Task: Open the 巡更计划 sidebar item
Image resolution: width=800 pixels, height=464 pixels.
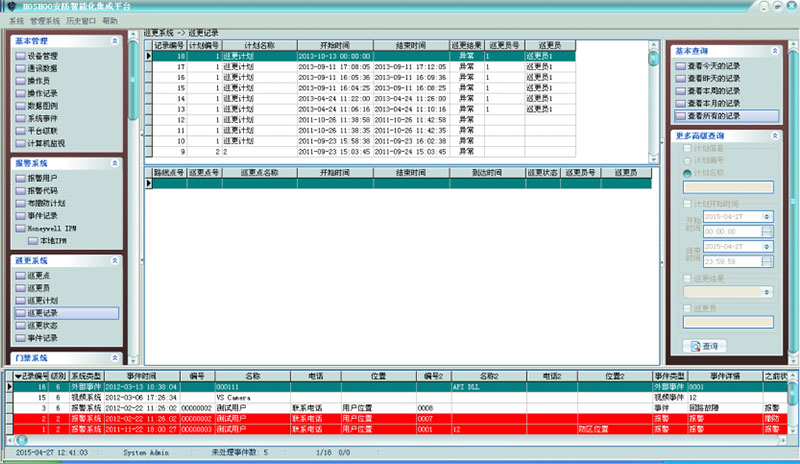Action: click(x=41, y=300)
